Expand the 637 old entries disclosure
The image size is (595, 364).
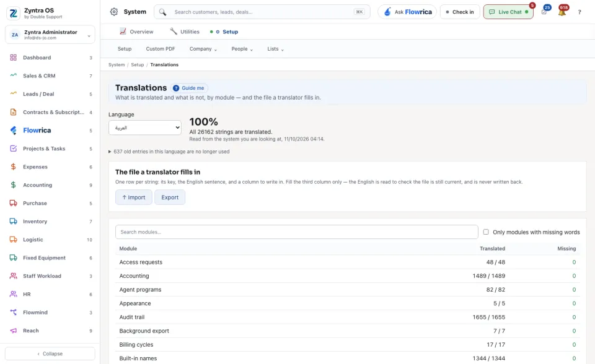(169, 151)
